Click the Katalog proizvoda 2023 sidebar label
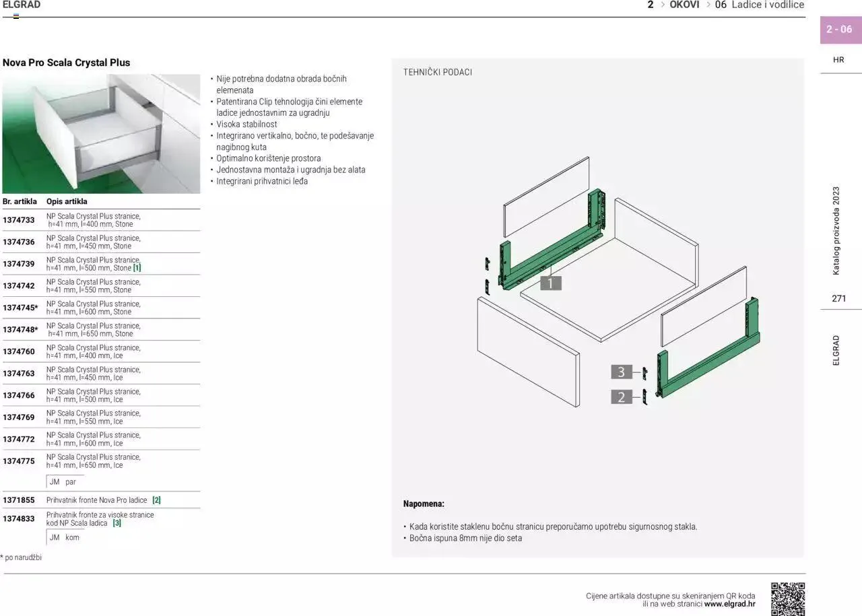This screenshot has height=616, width=862. click(837, 229)
